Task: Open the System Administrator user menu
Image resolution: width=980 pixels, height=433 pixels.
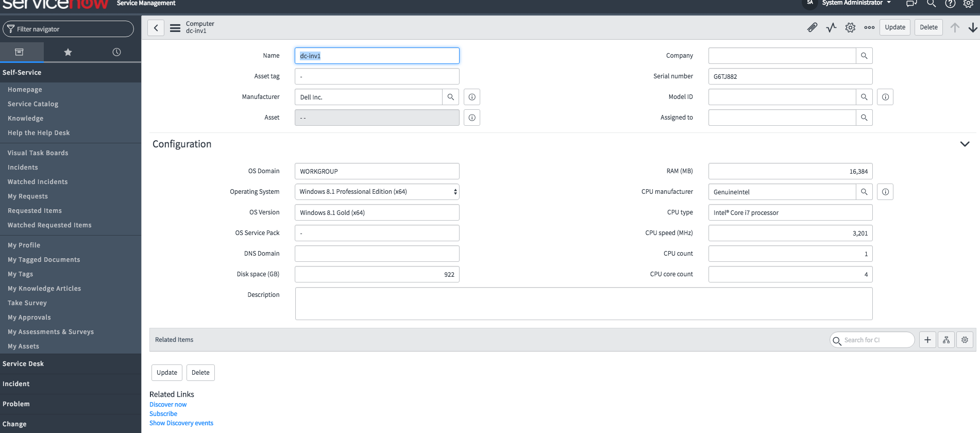Action: tap(856, 3)
